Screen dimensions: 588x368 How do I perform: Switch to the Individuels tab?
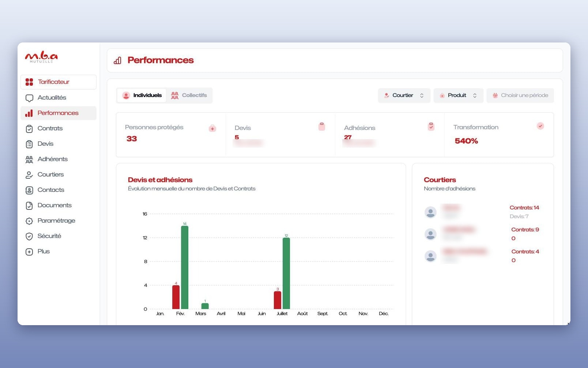pos(142,95)
